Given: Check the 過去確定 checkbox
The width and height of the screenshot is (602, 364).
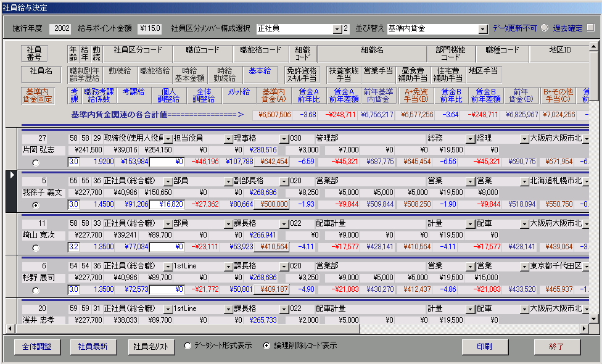Looking at the screenshot, I should pyautogui.click(x=591, y=28).
